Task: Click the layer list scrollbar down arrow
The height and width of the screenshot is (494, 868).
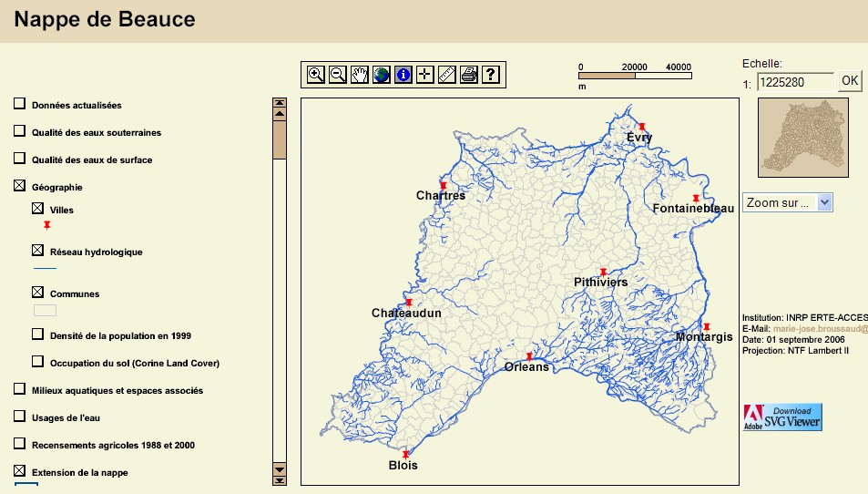Action: coord(280,470)
